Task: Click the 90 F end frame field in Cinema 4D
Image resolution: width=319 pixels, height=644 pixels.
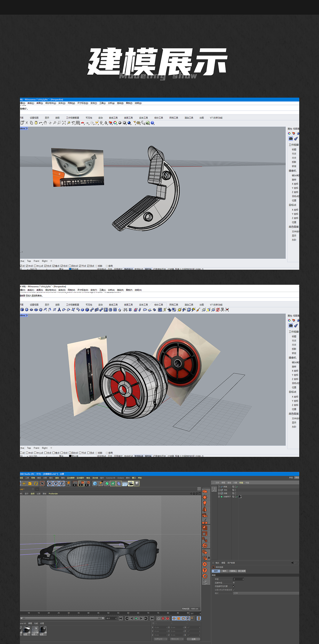Action: (111, 618)
